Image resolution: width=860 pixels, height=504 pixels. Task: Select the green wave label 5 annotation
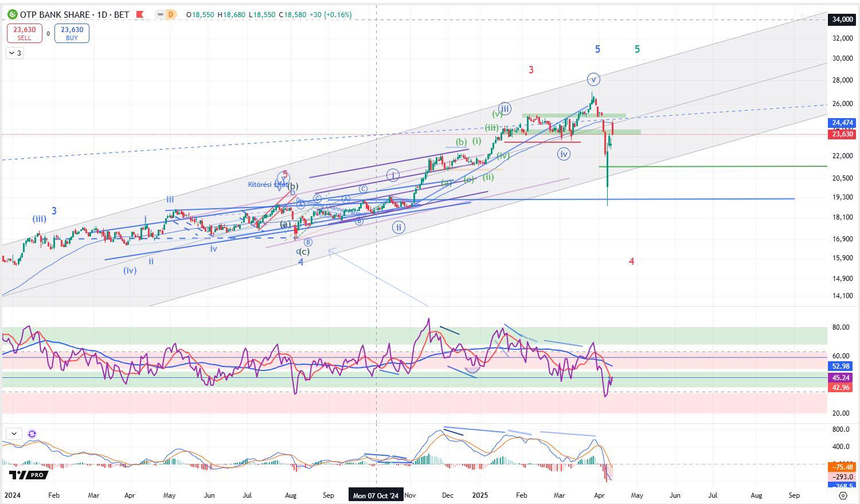point(637,49)
